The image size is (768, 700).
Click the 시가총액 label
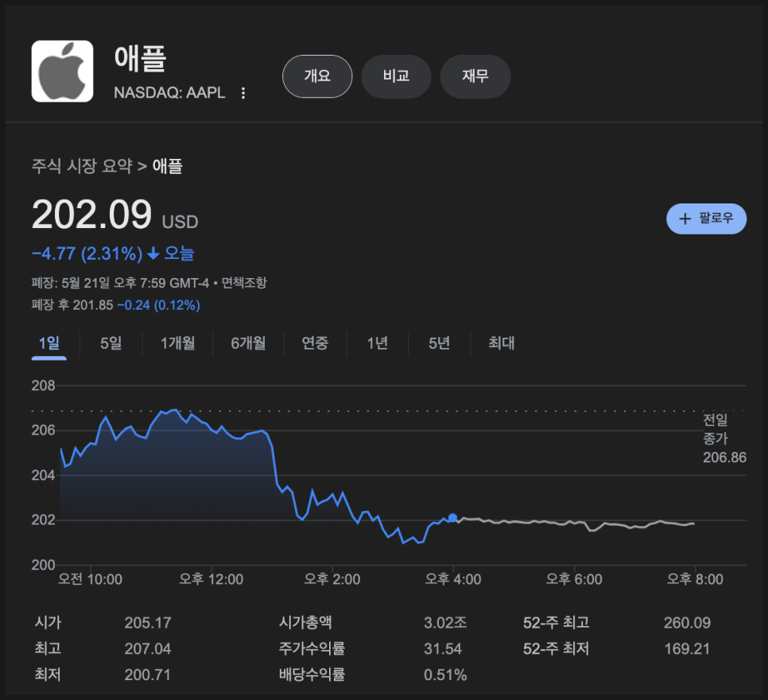coord(305,623)
